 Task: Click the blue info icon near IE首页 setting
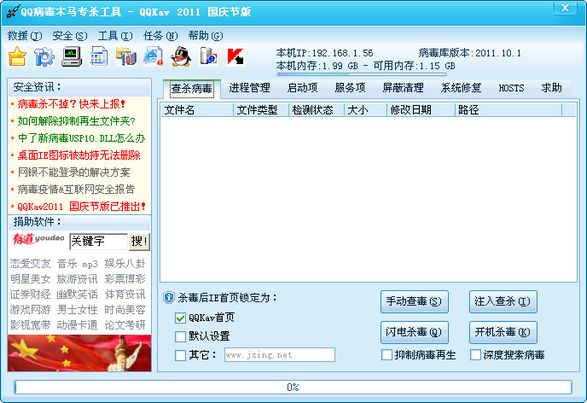click(x=169, y=298)
